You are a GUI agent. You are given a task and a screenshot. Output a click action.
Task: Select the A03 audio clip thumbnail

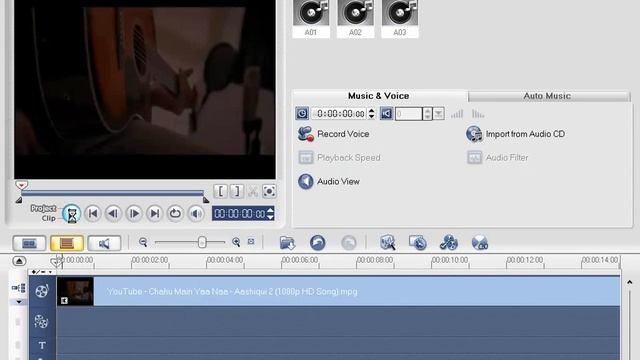pos(400,17)
